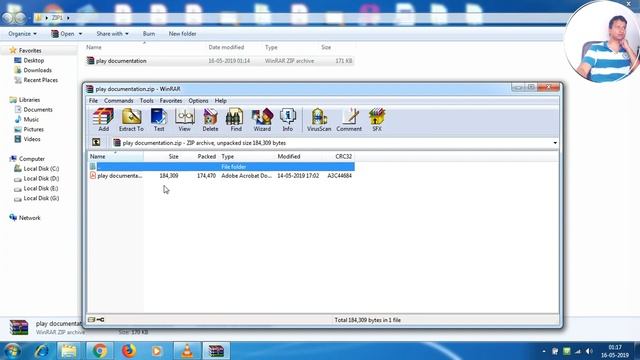The image size is (640, 360).
Task: Open VLC media player from the taskbar
Action: click(x=187, y=351)
